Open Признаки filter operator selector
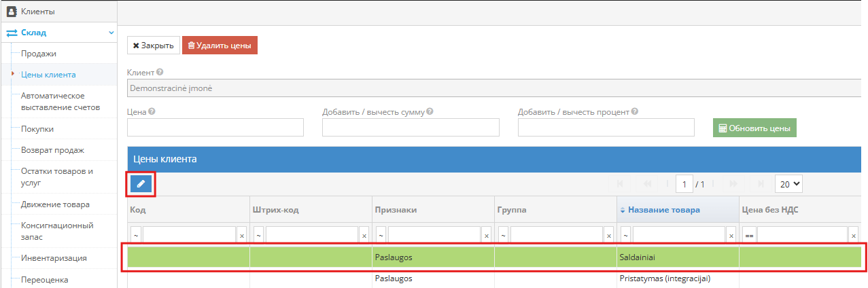 coord(381,235)
